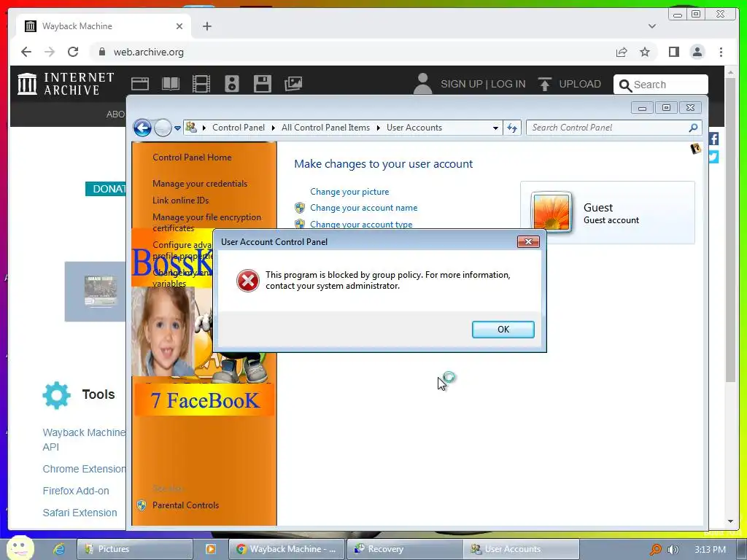Click SIGN UP | LOG IN
This screenshot has width=747, height=560.
[x=483, y=85]
